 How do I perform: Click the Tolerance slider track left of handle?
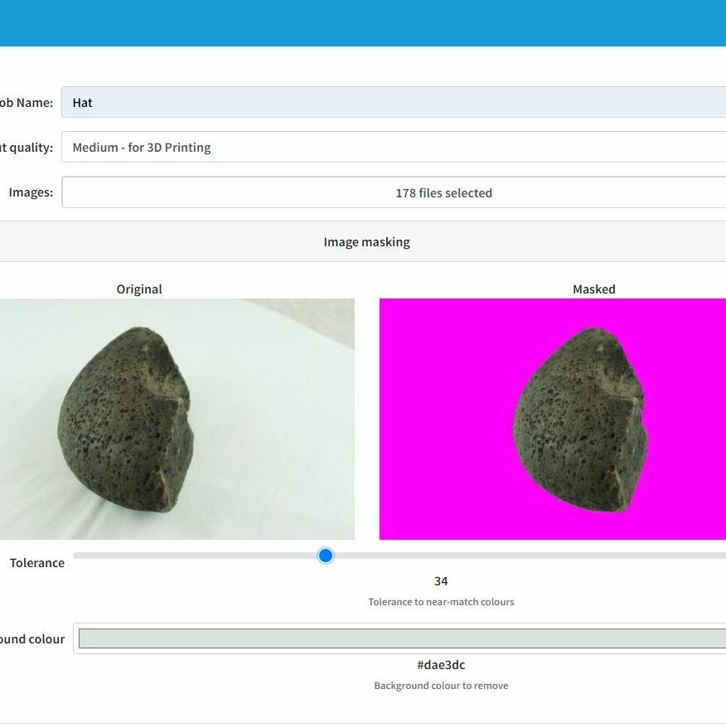(199, 556)
